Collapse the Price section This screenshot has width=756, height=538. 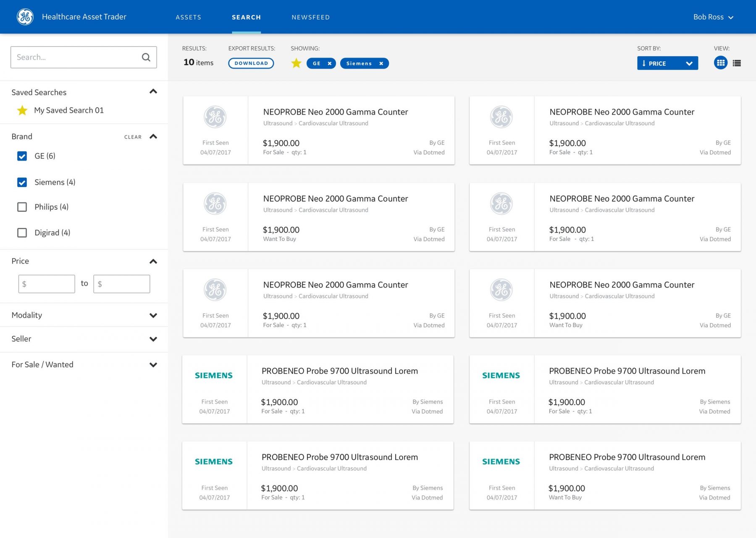pos(153,261)
